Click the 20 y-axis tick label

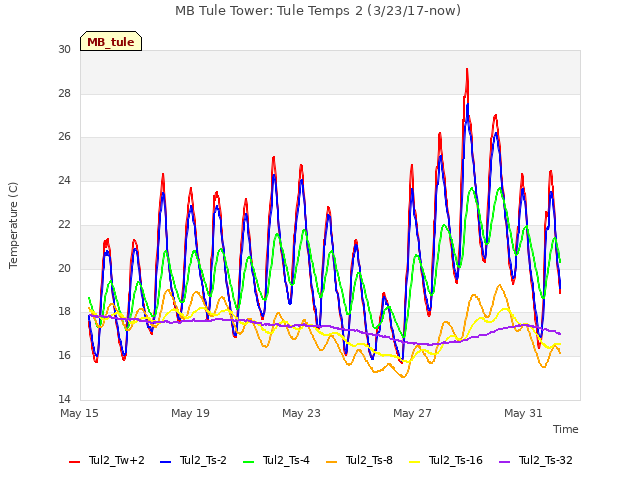64,269
